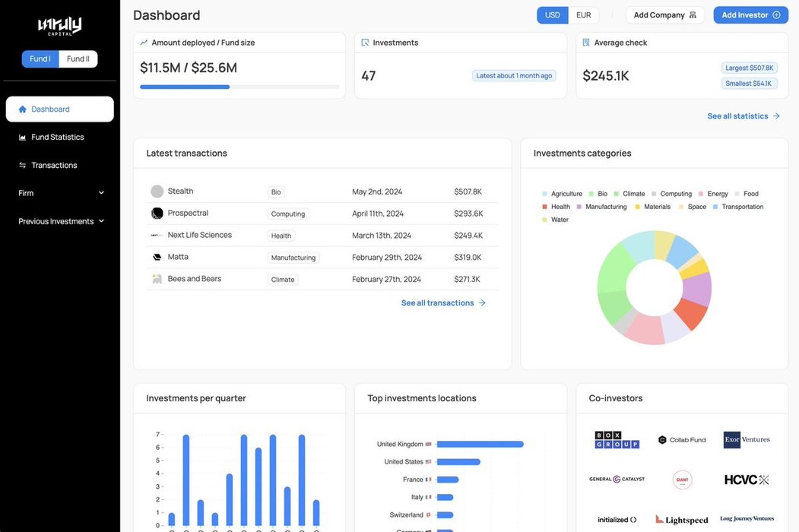799x532 pixels.
Task: Open the Box Group co-investor logo
Action: click(617, 440)
